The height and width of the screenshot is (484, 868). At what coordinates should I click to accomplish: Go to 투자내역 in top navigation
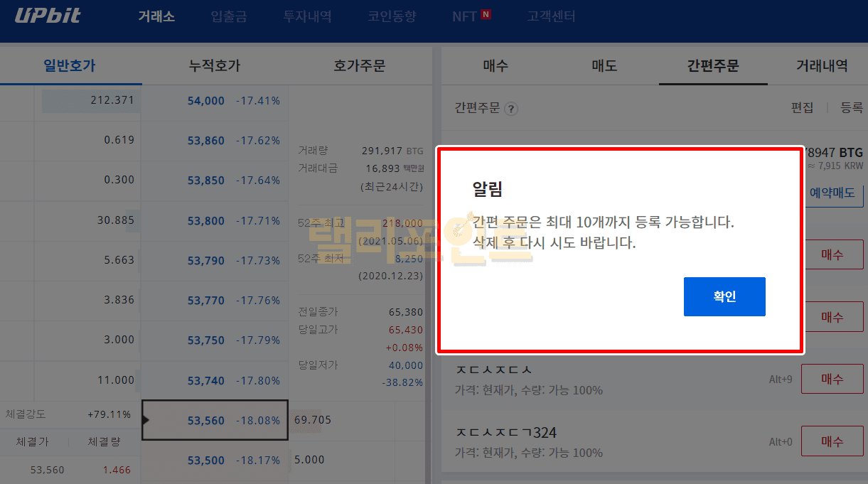307,16
